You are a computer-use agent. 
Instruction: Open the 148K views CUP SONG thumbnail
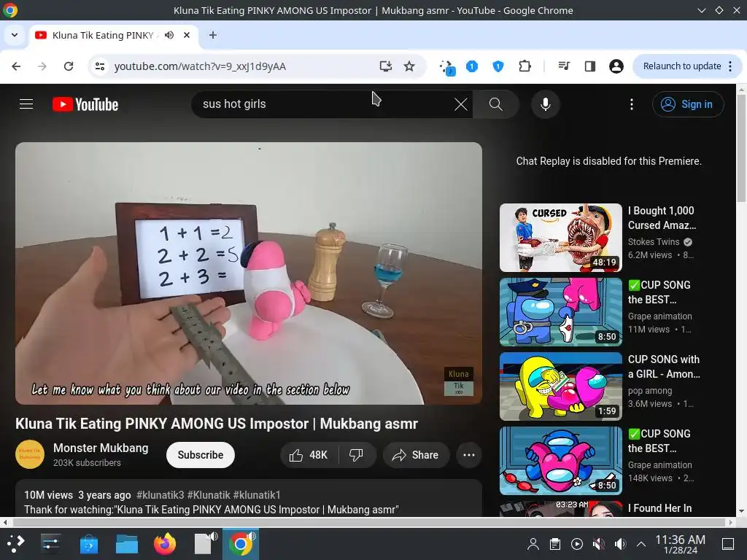[x=561, y=461]
